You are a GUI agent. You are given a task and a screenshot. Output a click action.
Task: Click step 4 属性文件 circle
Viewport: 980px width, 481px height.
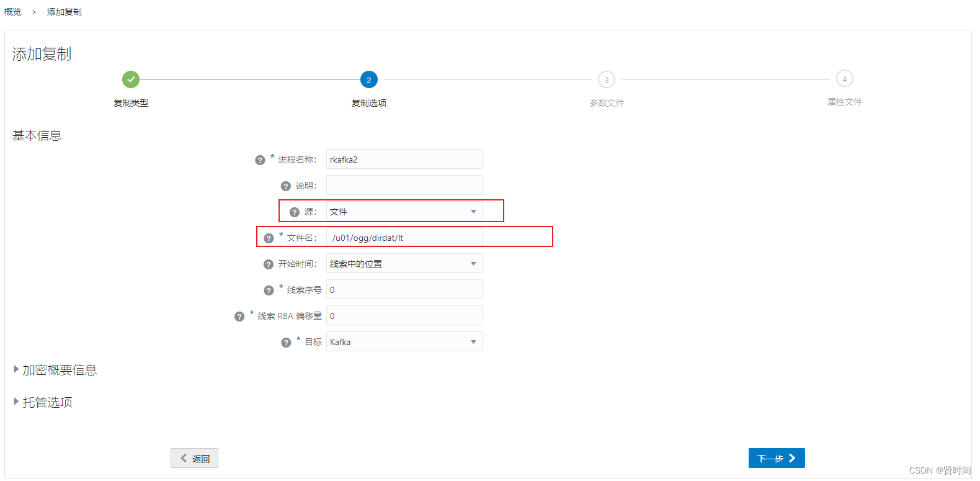(845, 78)
